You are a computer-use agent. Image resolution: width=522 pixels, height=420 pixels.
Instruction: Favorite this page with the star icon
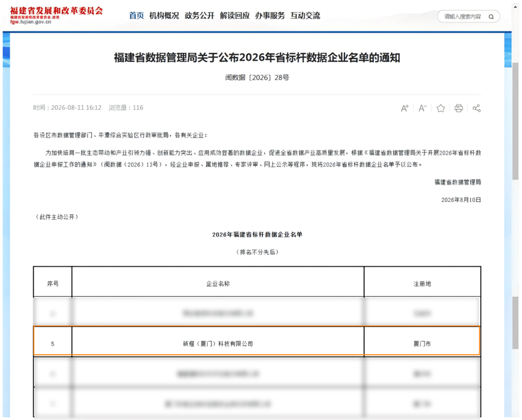click(440, 108)
